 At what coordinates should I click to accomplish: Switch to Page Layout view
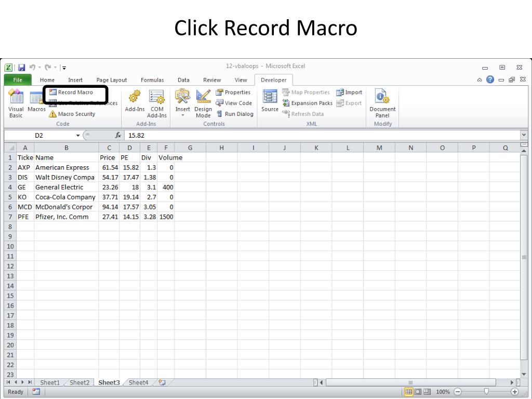click(x=418, y=392)
